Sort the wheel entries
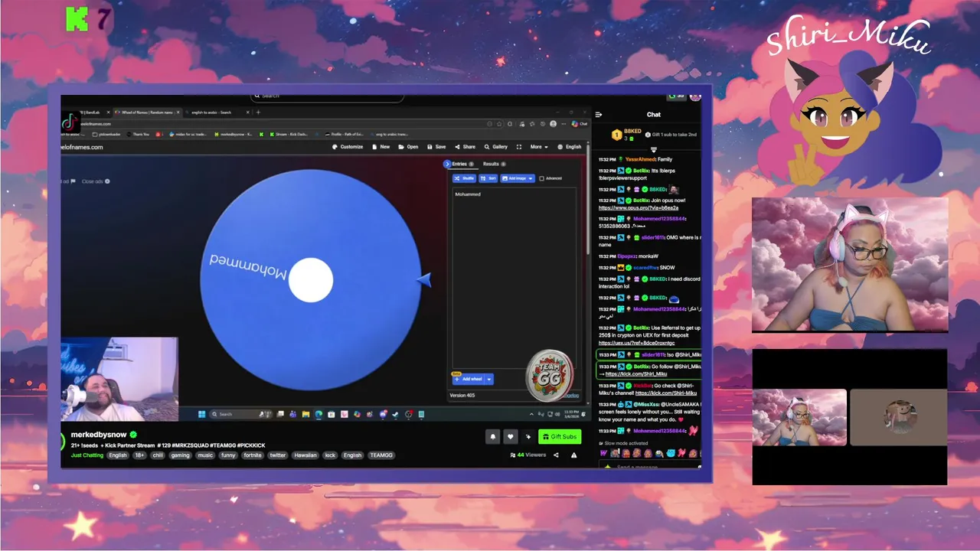The height and width of the screenshot is (551, 980). tap(488, 178)
